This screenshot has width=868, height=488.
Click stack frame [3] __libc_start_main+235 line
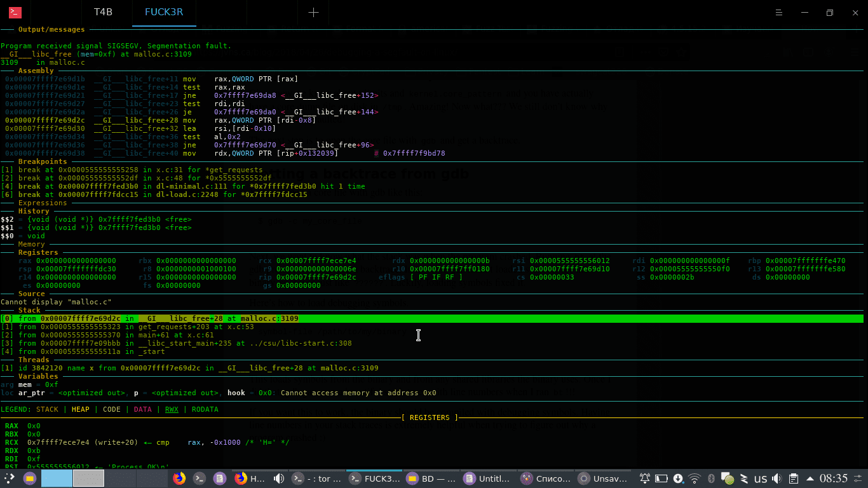point(176,343)
